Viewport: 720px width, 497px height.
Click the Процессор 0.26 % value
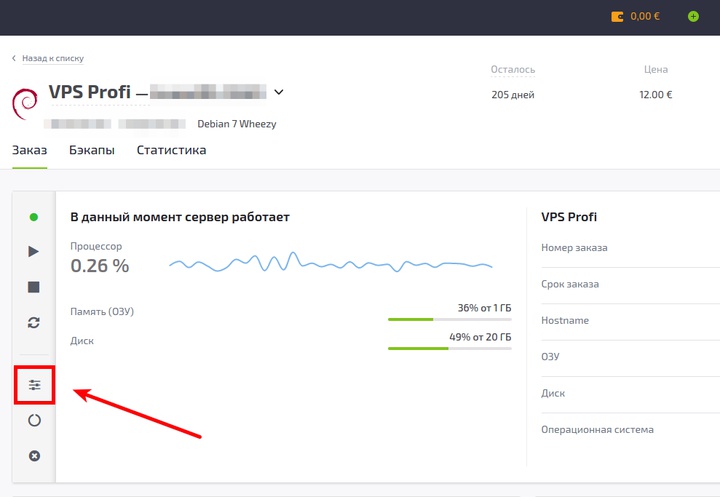(x=100, y=265)
